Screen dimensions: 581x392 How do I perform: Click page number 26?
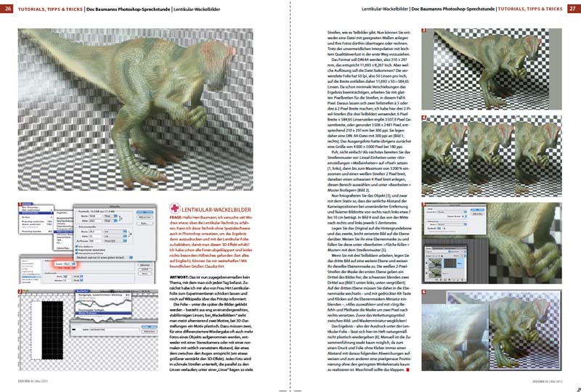point(7,9)
